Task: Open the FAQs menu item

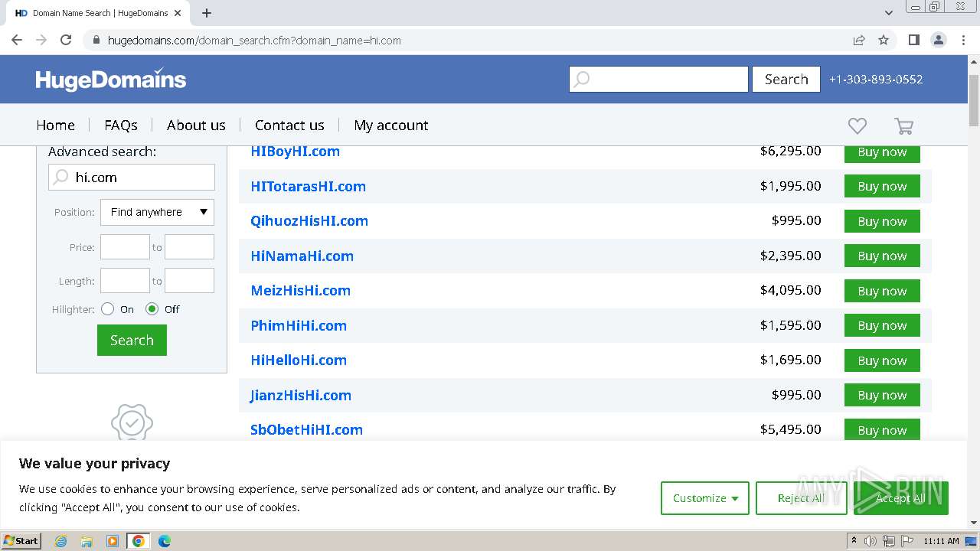Action: pyautogui.click(x=121, y=125)
